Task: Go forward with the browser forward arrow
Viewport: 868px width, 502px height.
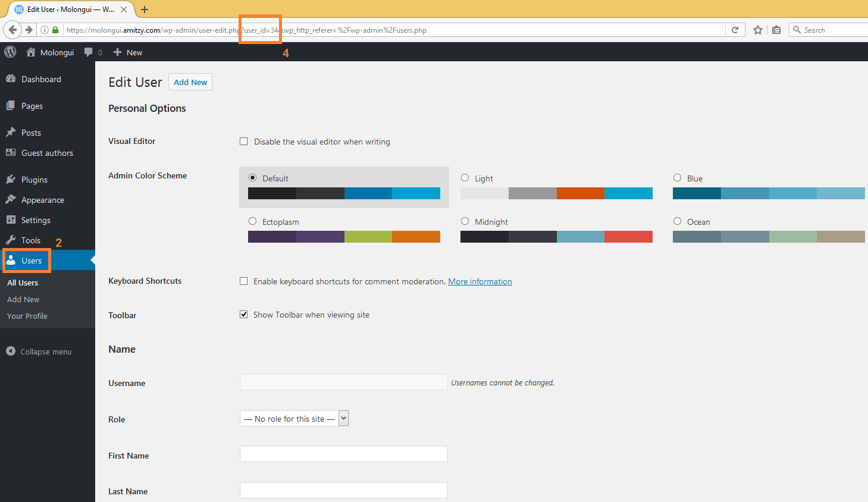Action: pos(29,30)
